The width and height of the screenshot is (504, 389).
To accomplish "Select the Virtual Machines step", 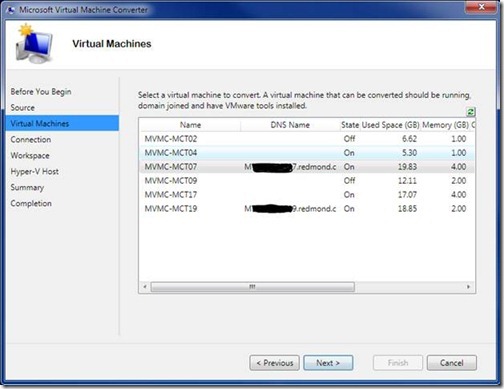I will click(62, 123).
